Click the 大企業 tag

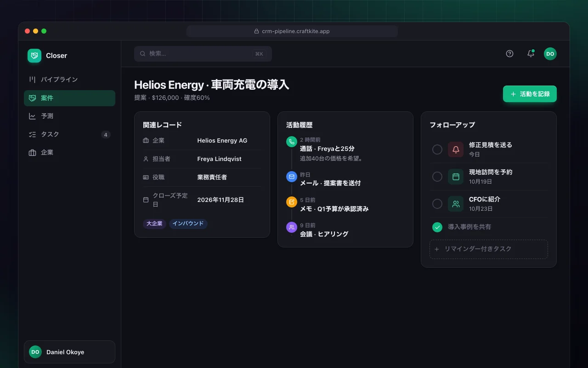click(154, 224)
